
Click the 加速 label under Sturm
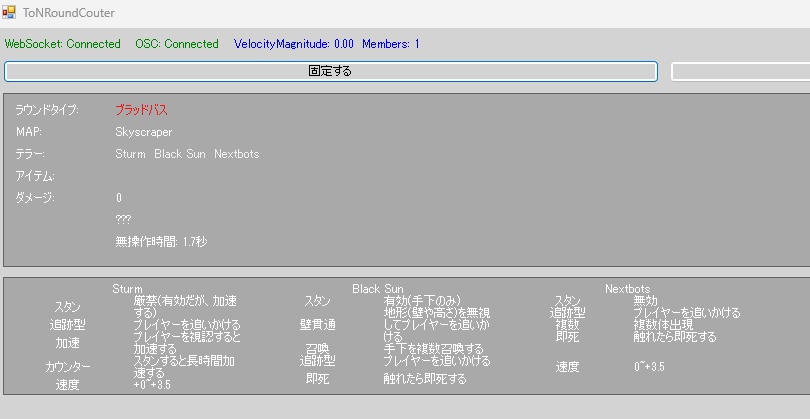coord(67,343)
